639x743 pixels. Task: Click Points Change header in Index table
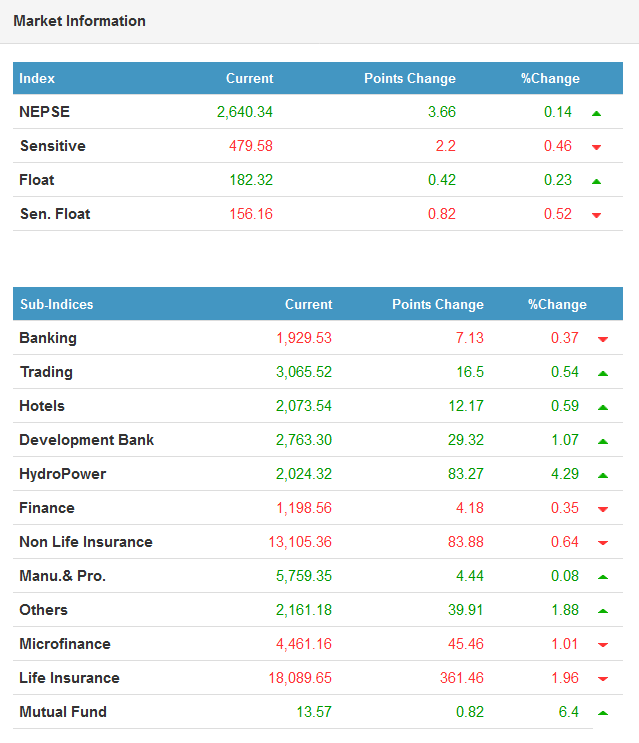410,78
